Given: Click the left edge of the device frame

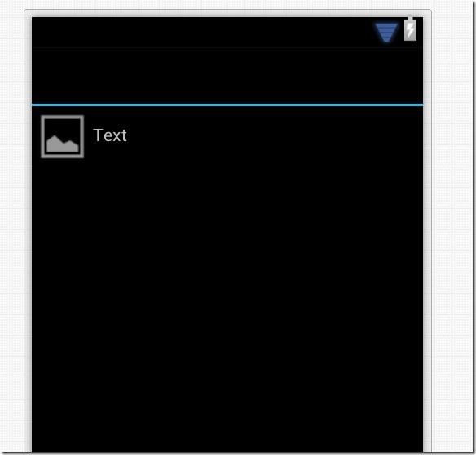Looking at the screenshot, I should [28, 231].
